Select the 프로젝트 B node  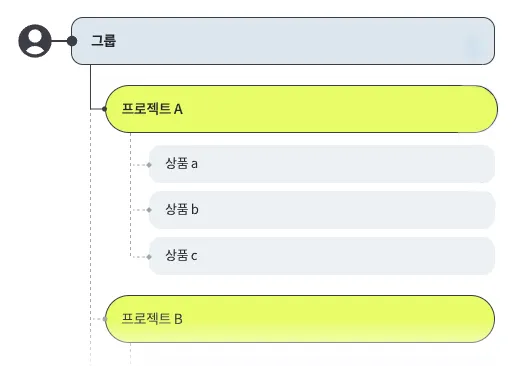pos(300,319)
